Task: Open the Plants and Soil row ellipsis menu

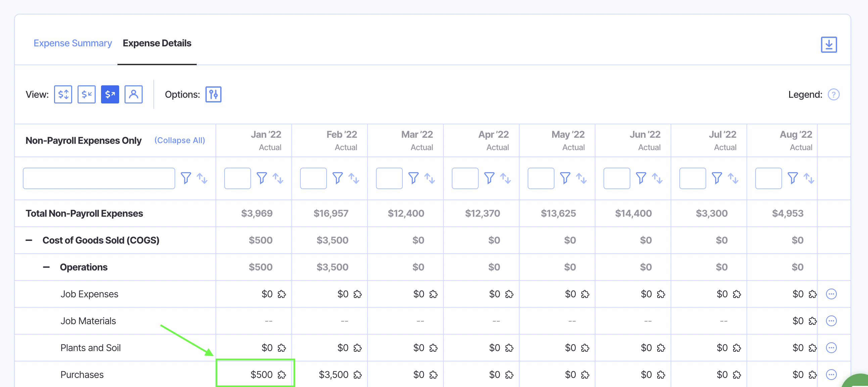Action: [831, 348]
